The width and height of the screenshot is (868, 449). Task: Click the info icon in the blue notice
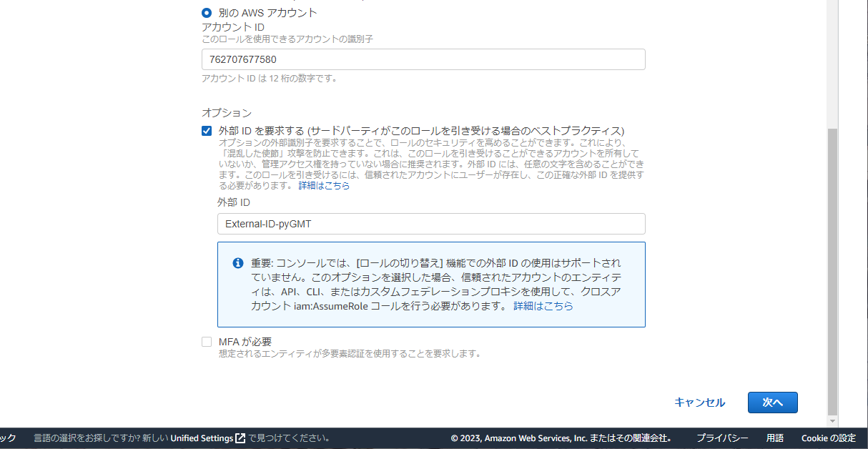click(238, 263)
